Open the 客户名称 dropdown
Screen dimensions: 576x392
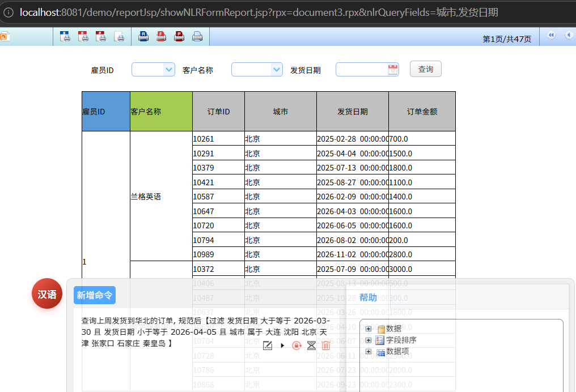point(276,70)
